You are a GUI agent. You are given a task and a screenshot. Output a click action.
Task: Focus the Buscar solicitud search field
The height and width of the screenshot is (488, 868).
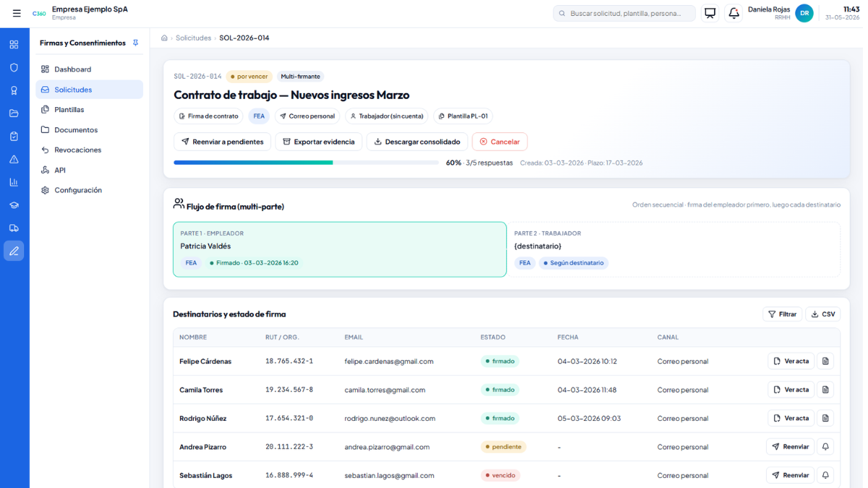click(624, 13)
